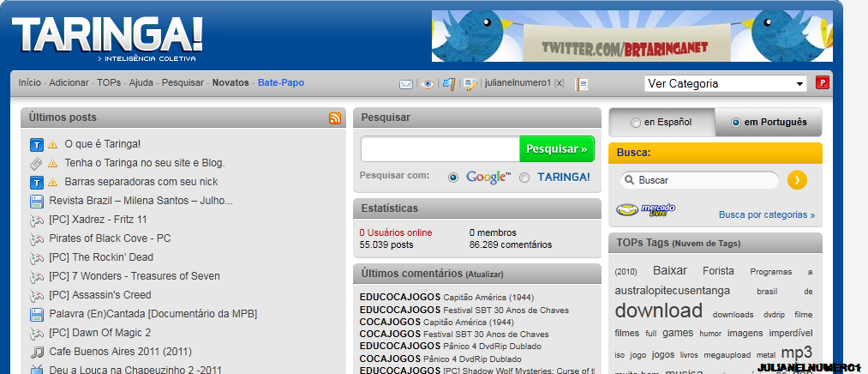Open Bate-Papo chat link

point(281,82)
